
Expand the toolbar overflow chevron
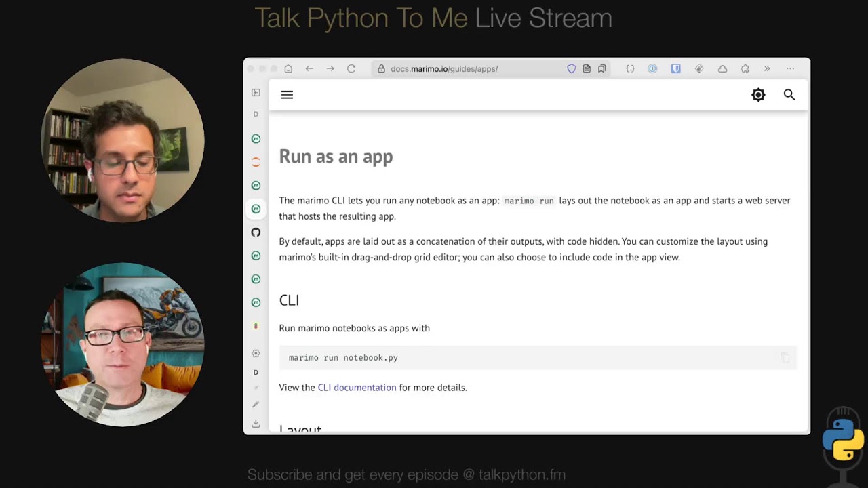pos(767,68)
